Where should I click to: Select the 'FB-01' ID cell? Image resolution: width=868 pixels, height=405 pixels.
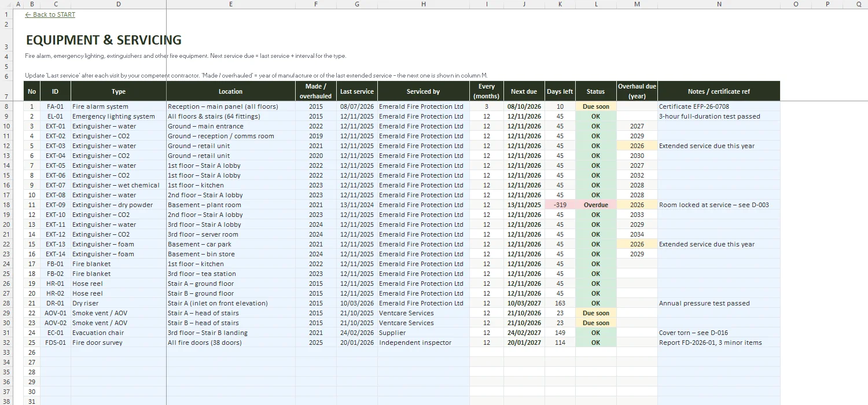[56, 264]
